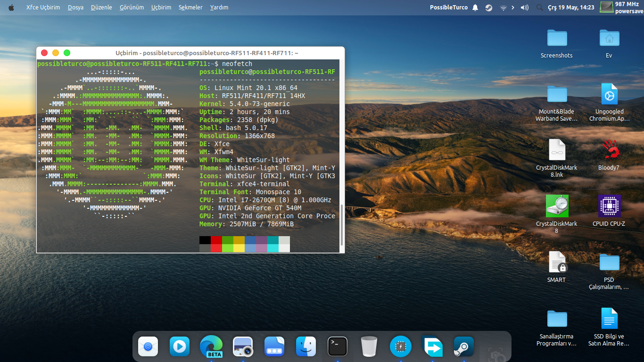Click the magnifier search icon in the panel
This screenshot has height=362, width=644.
pos(540,8)
